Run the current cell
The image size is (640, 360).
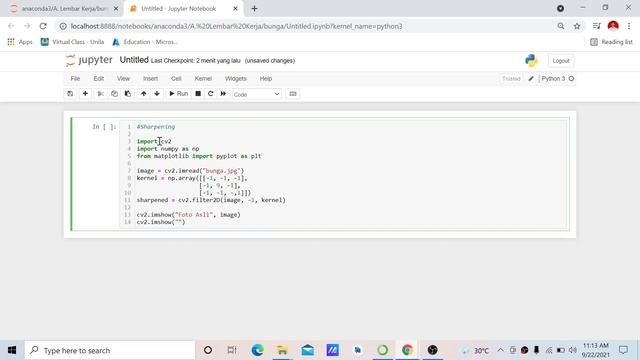click(x=178, y=94)
